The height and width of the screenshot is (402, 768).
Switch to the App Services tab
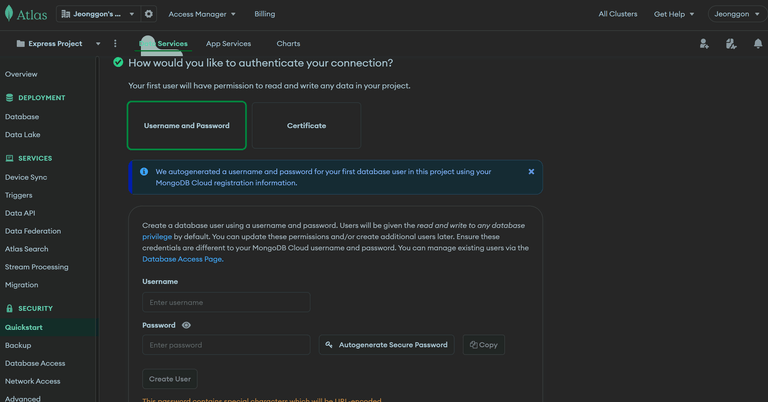click(x=228, y=44)
